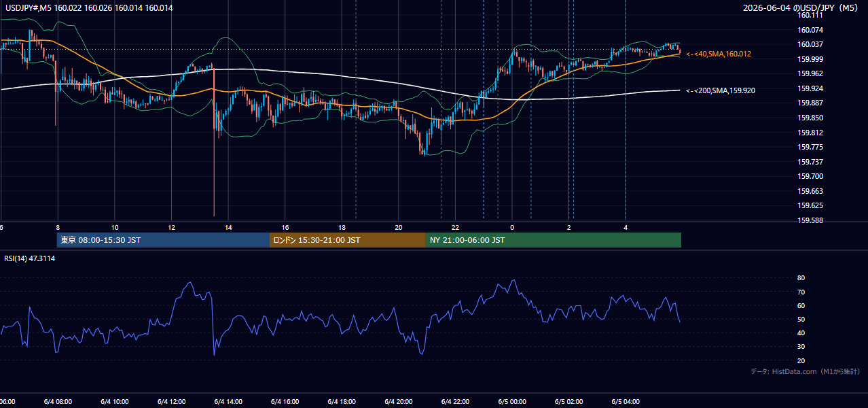The image size is (868, 408).
Task: Click the 6/5 02:00 time label
Action: 569,401
